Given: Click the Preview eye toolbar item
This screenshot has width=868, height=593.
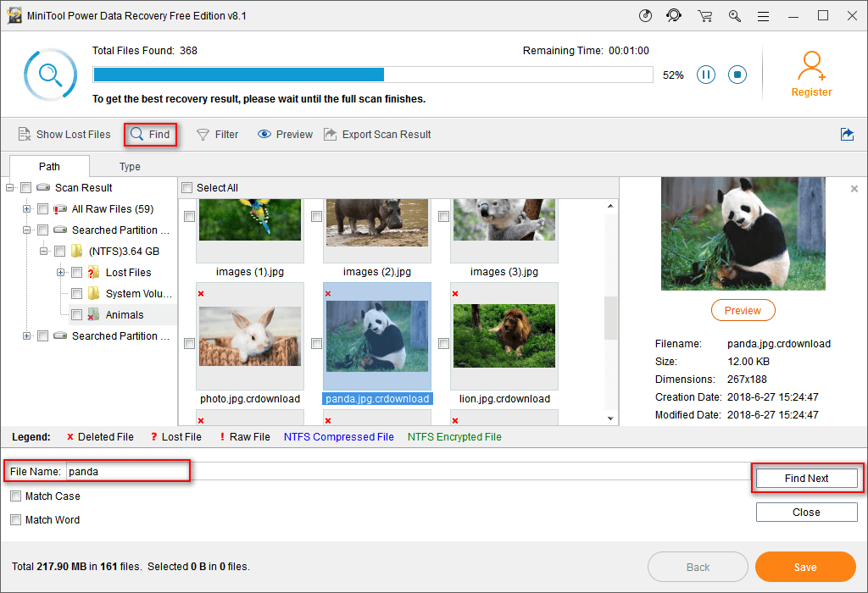Looking at the screenshot, I should click(285, 135).
